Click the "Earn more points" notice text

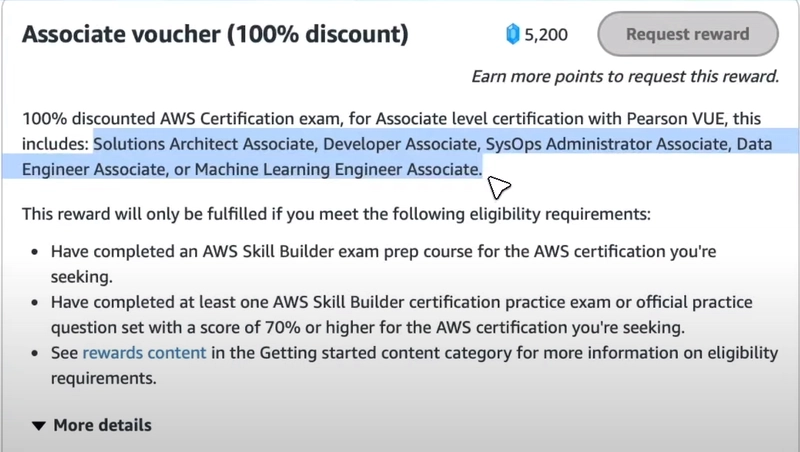[x=625, y=76]
